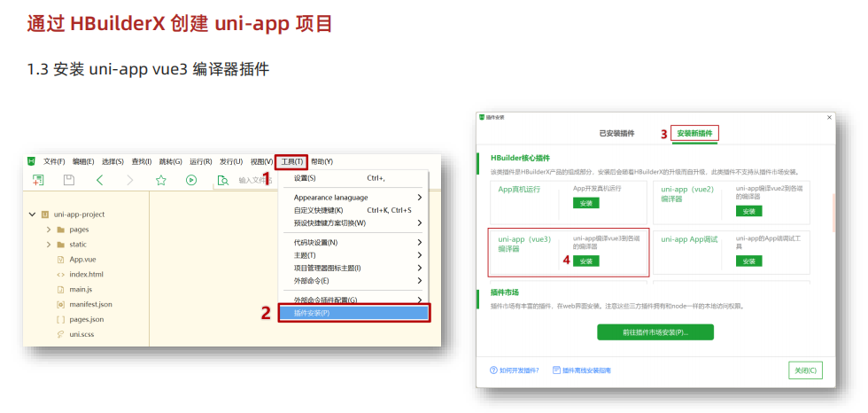Viewport: 868px width, 413px height.
Task: Click the uni-app-project icon in tree
Action: (45, 214)
